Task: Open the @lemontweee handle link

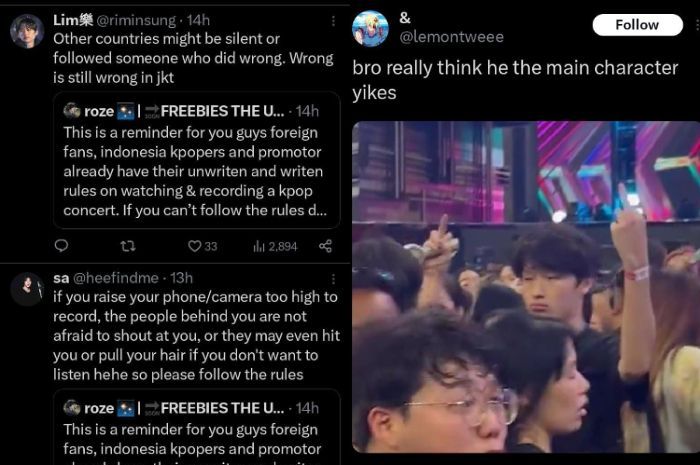Action: pyautogui.click(x=452, y=37)
